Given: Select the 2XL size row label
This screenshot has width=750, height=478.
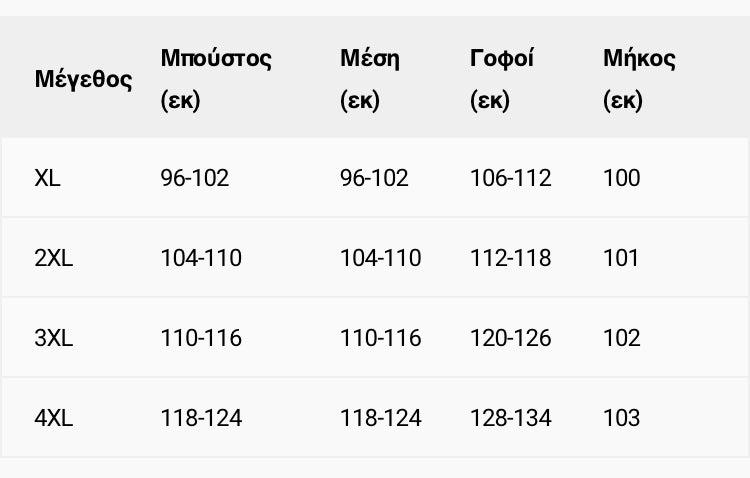Looking at the screenshot, I should [54, 258].
